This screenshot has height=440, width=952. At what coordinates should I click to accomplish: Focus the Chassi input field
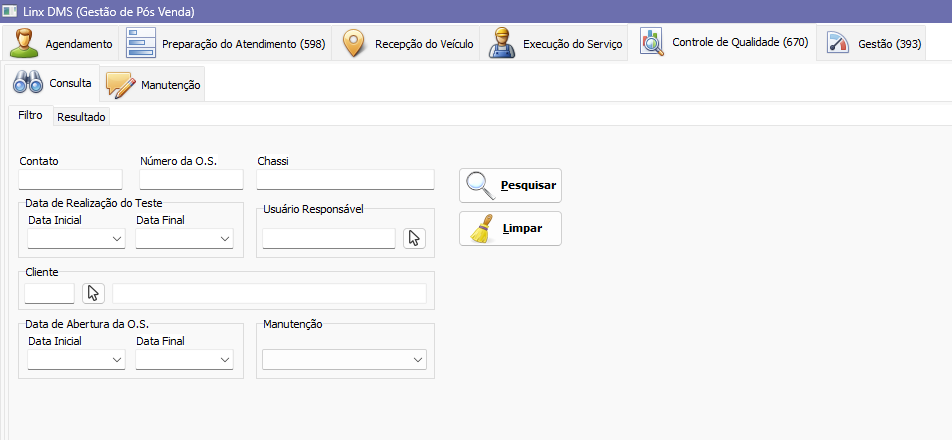(x=345, y=180)
